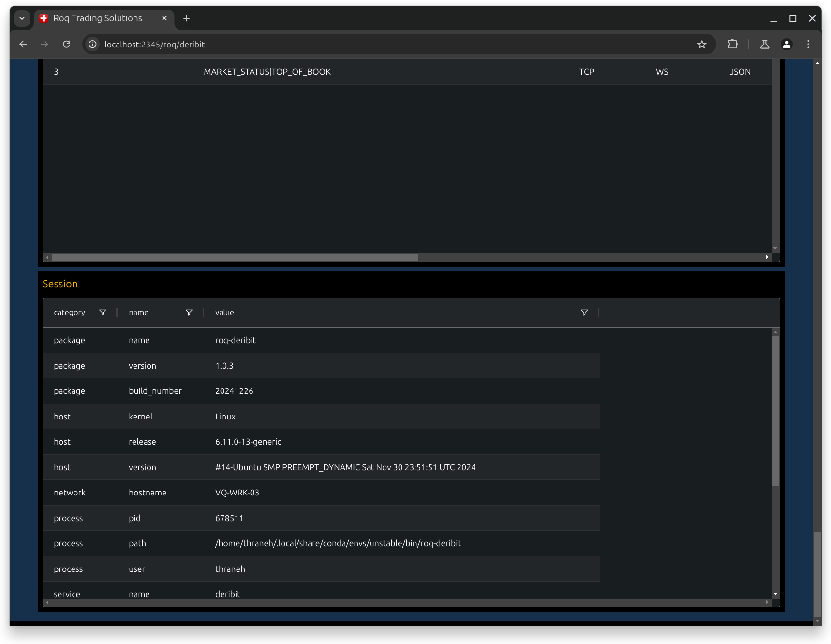831x644 pixels.
Task: Open the value column filter icon
Action: (584, 313)
